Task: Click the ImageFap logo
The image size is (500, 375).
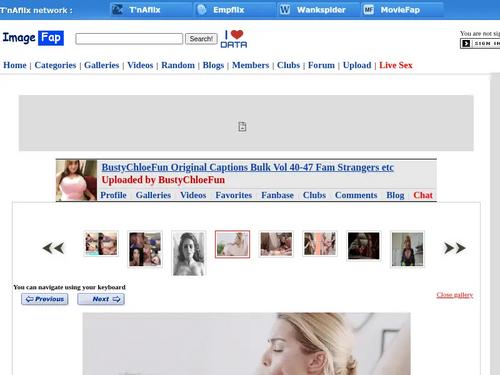Action: (x=33, y=38)
